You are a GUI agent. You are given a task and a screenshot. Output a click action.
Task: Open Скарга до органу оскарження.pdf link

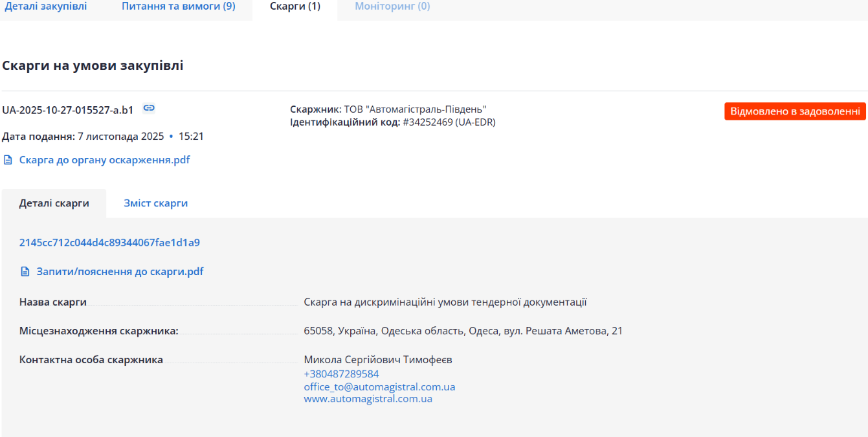(105, 160)
